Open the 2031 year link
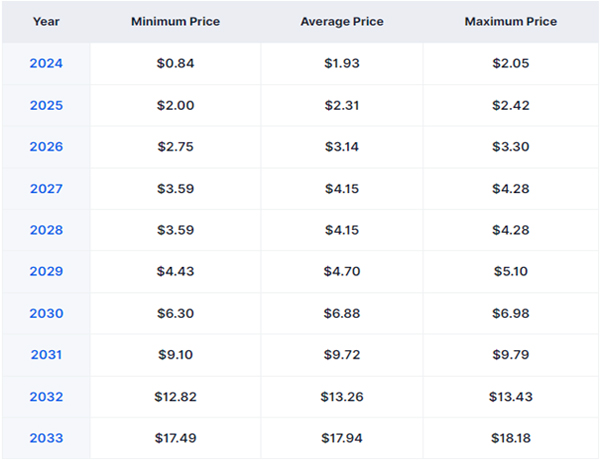Viewport: 600px width, 460px height. (46, 355)
